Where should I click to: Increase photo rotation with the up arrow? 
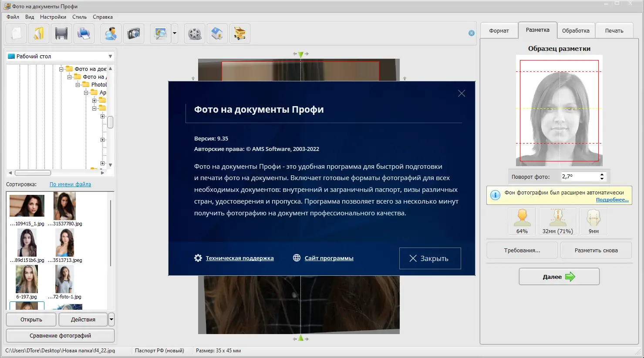(602, 174)
